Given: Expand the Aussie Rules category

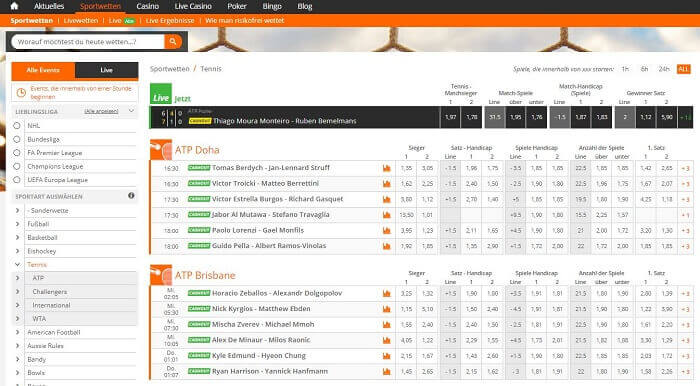Looking at the screenshot, I should point(17,345).
